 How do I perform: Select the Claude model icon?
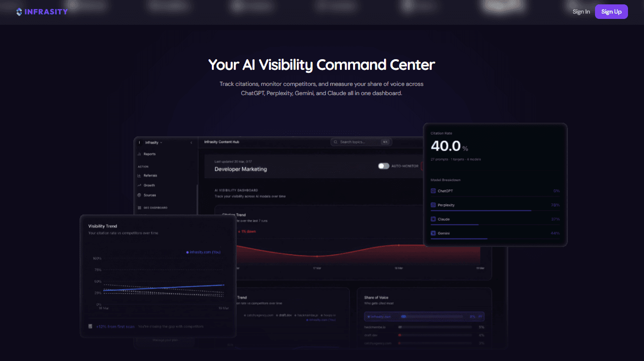(433, 219)
